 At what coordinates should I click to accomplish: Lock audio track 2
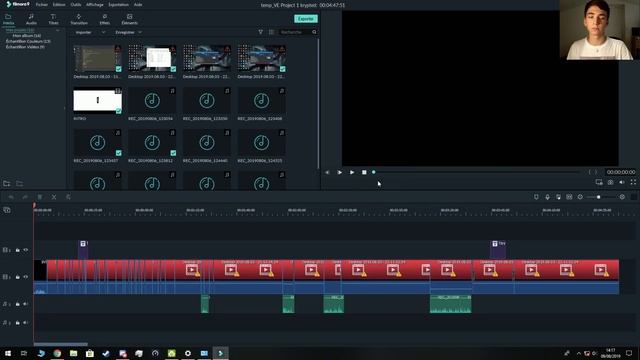[18, 323]
